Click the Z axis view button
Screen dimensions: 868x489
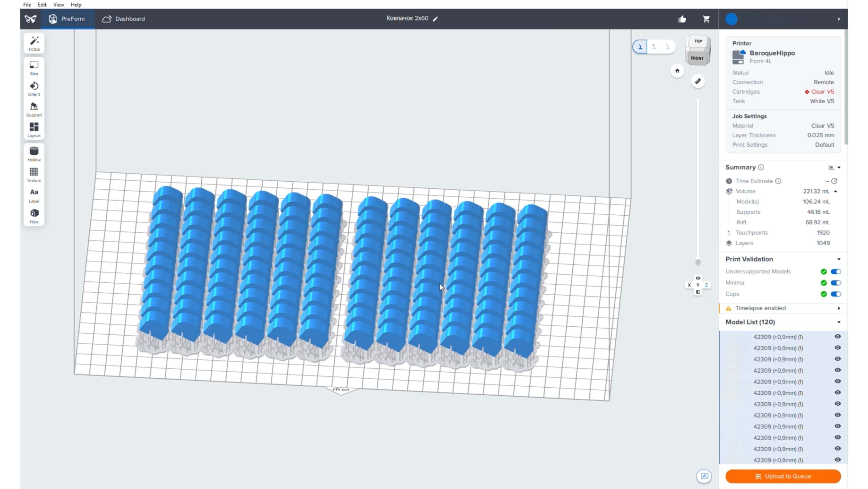[x=707, y=285]
